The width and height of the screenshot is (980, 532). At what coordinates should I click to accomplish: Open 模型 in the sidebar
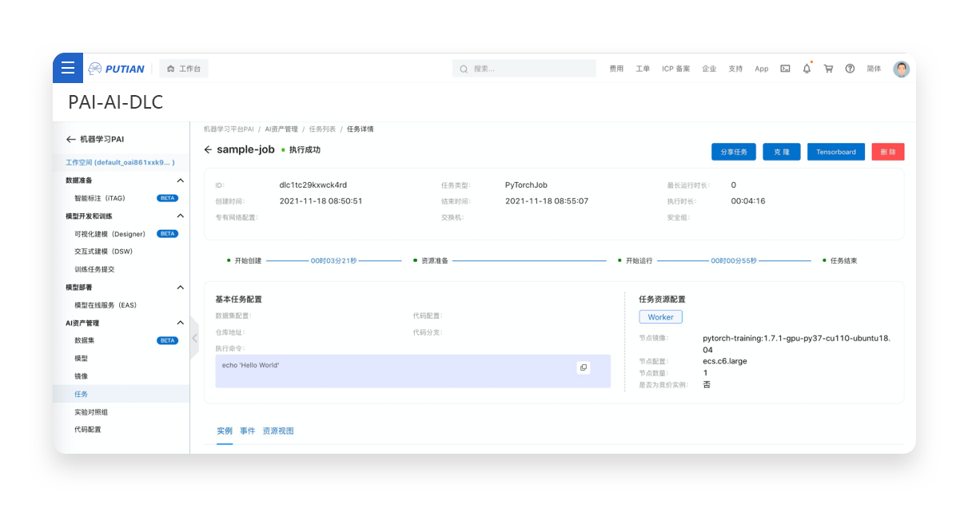(x=81, y=359)
